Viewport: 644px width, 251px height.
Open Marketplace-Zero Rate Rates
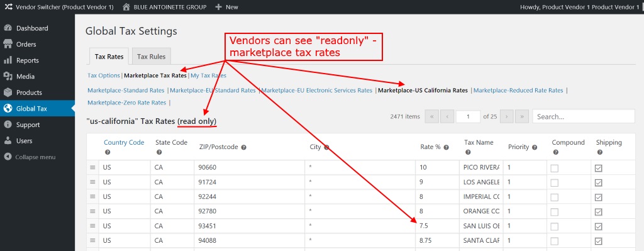click(x=127, y=103)
